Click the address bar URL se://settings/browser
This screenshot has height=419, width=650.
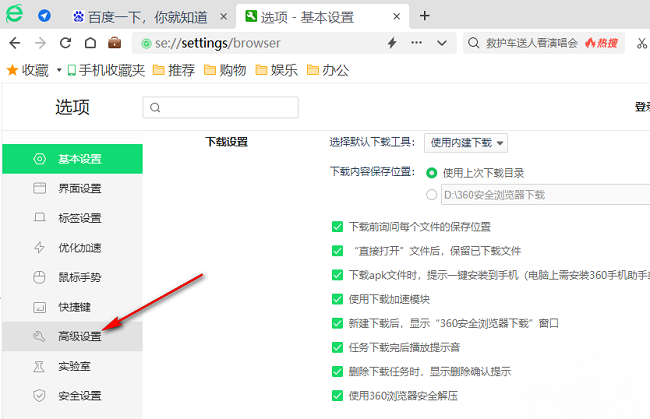217,43
